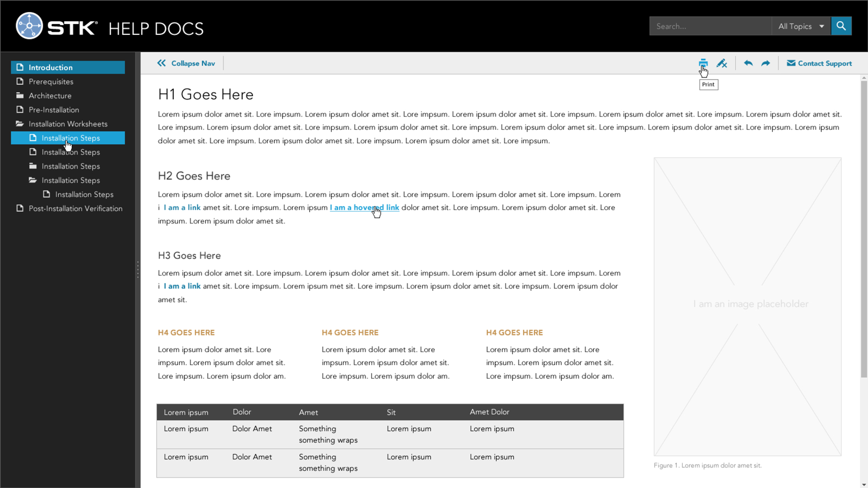
Task: Click inside the Search text field
Action: tap(710, 26)
